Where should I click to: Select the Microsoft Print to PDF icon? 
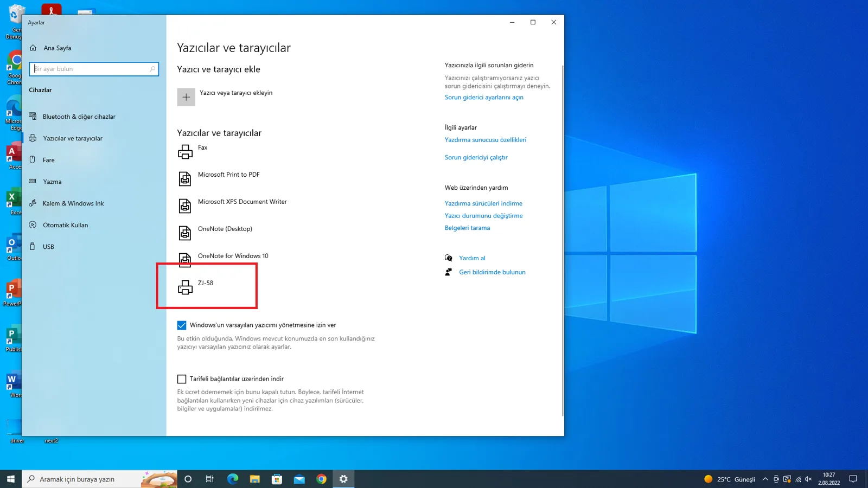click(185, 179)
